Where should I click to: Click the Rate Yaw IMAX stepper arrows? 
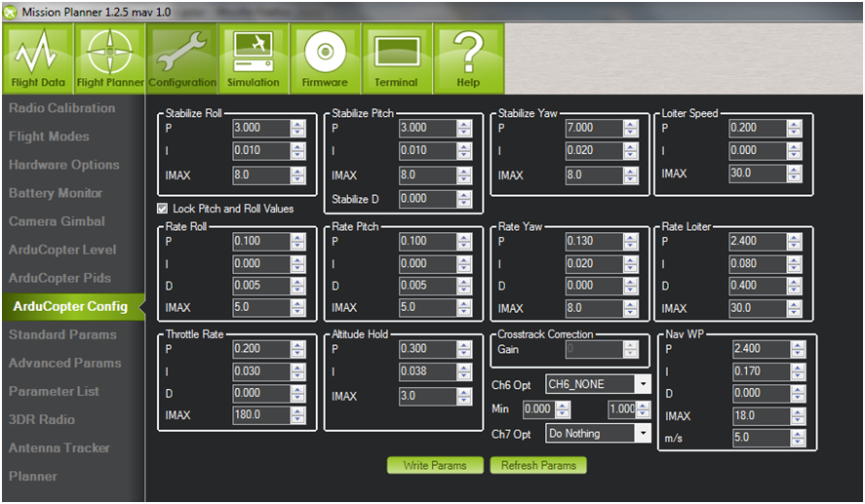click(631, 308)
